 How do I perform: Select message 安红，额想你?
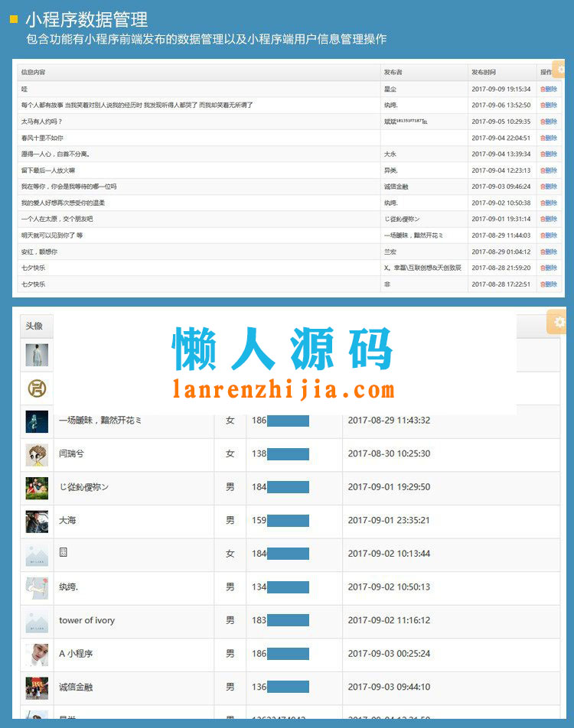[39, 252]
